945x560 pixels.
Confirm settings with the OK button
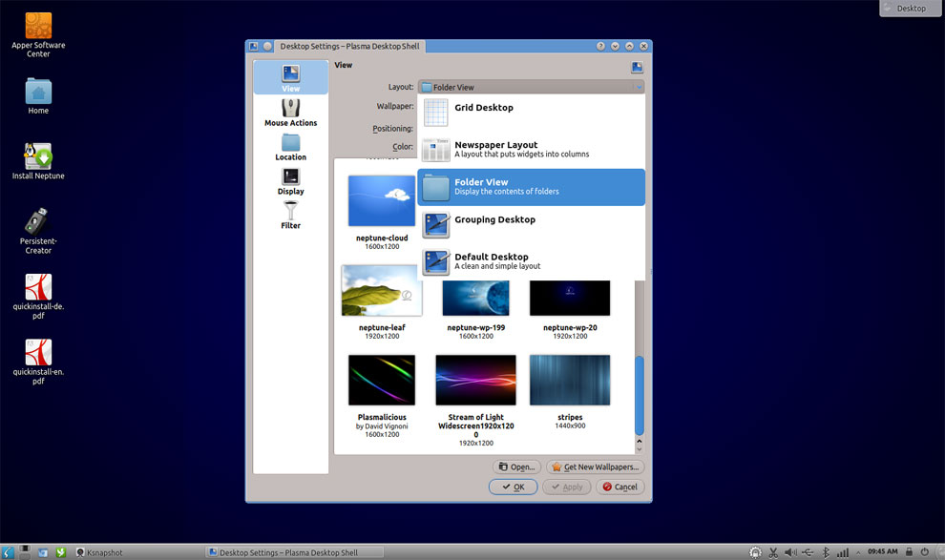coord(513,487)
